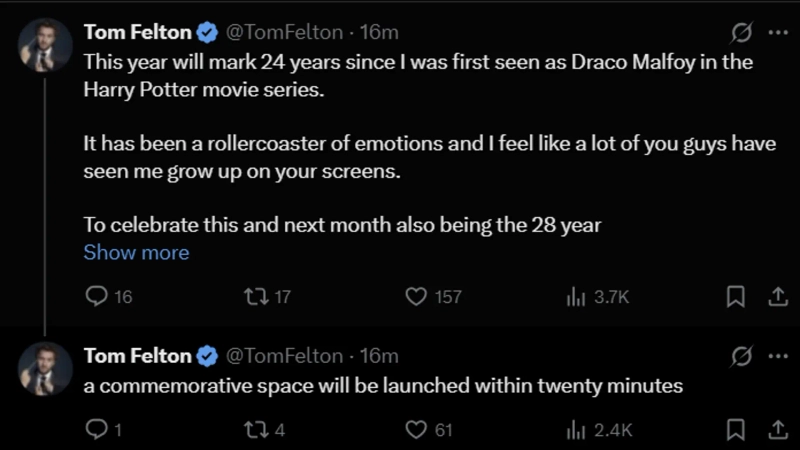This screenshot has width=800, height=450.
Task: Bookmark the first Tom Felton tweet
Action: [x=735, y=297]
